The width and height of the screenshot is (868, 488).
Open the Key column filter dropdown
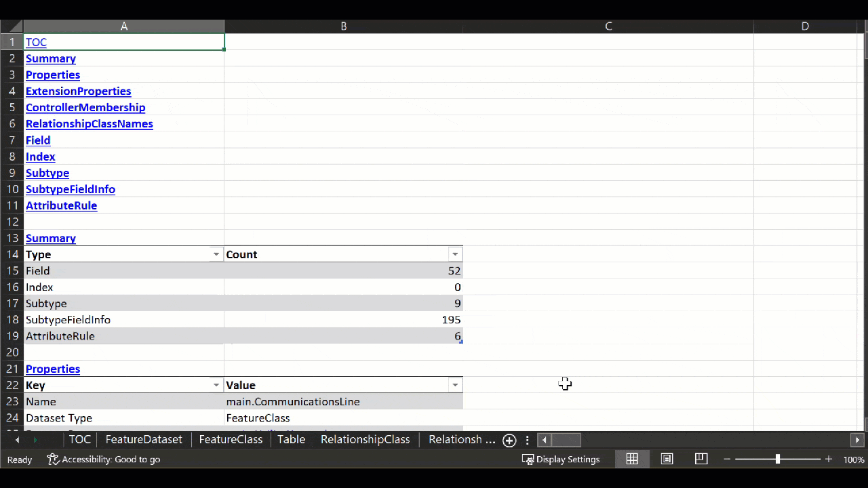coord(216,385)
